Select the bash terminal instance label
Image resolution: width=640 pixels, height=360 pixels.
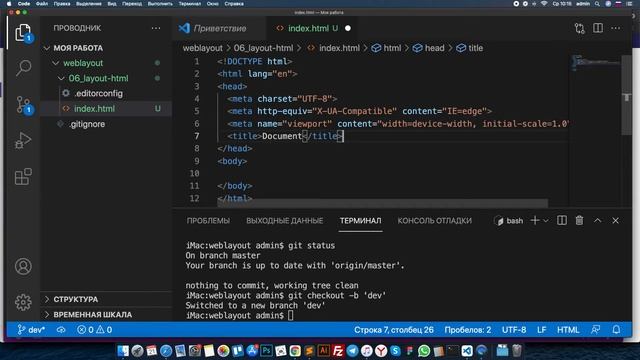[509, 221]
